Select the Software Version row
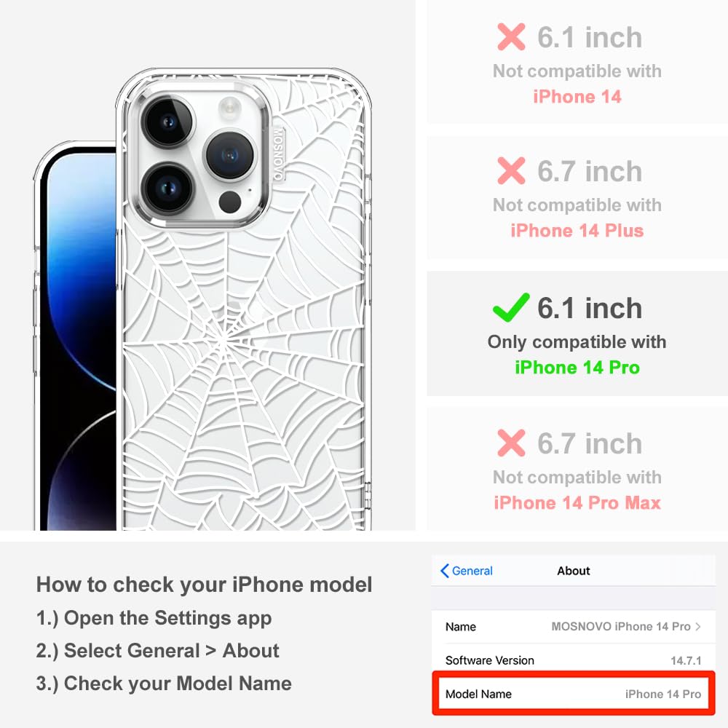This screenshot has width=728, height=728. [573, 660]
